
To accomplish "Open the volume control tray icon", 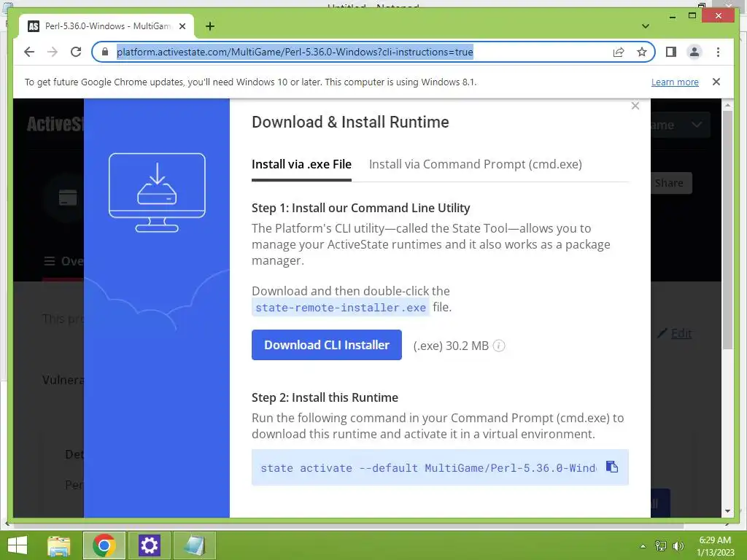I will click(x=678, y=545).
